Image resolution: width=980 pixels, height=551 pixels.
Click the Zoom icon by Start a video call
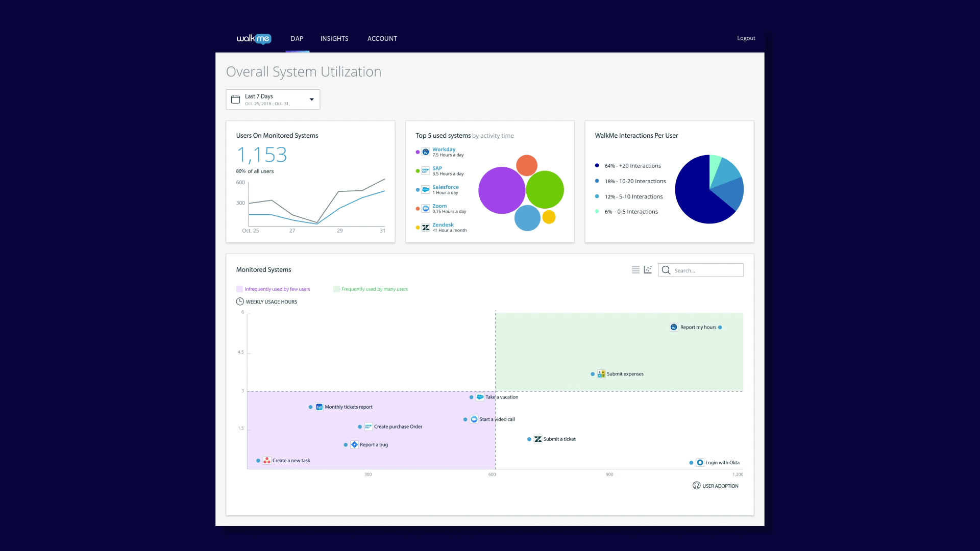tap(474, 419)
